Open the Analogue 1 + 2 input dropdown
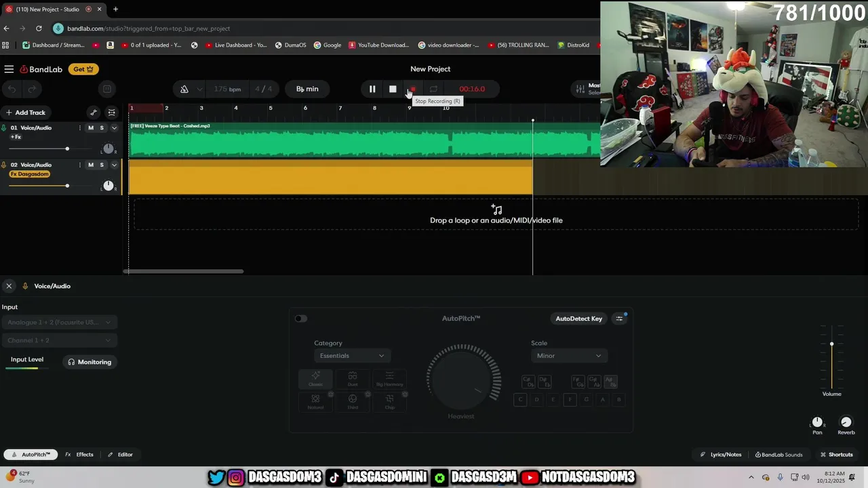Screen dimensions: 868x488 coord(59,323)
